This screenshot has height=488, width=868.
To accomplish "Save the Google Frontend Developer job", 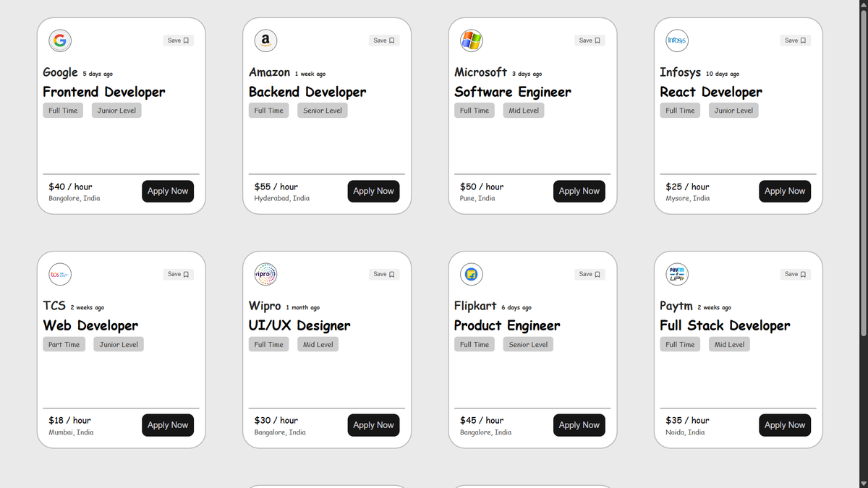I will 178,40.
